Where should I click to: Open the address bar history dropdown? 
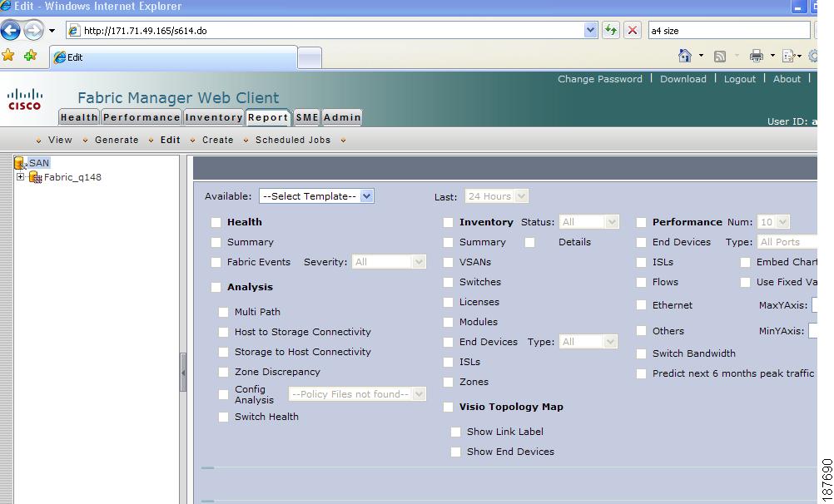[x=590, y=30]
